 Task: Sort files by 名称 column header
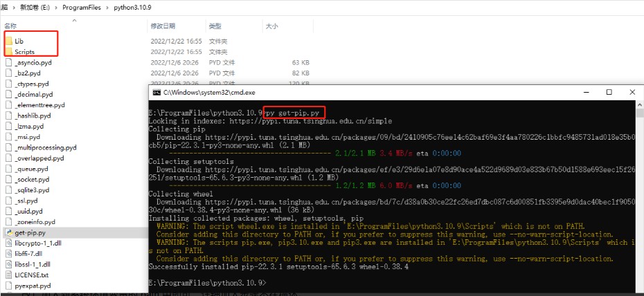coord(11,26)
